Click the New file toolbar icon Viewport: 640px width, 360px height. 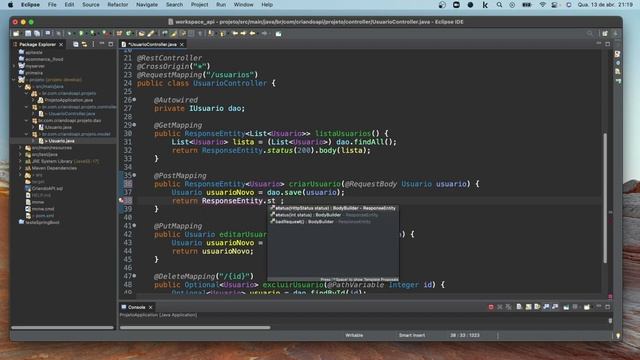(x=16, y=33)
